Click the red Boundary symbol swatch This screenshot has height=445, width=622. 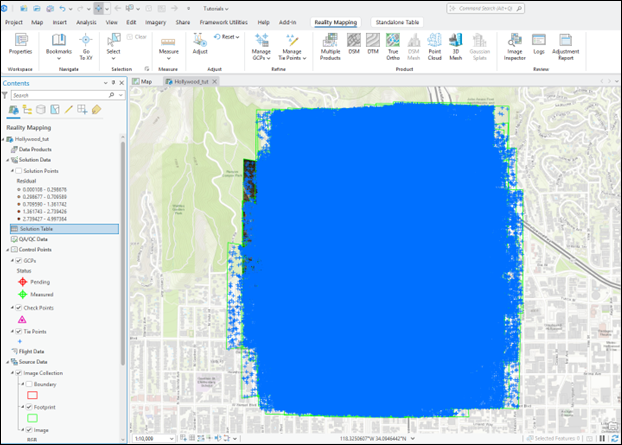click(33, 395)
